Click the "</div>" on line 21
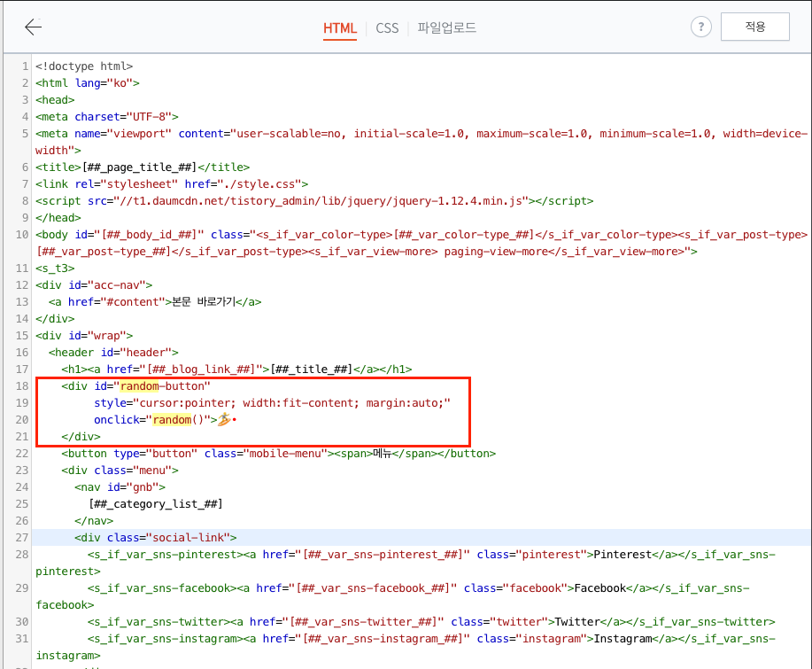 pos(81,437)
